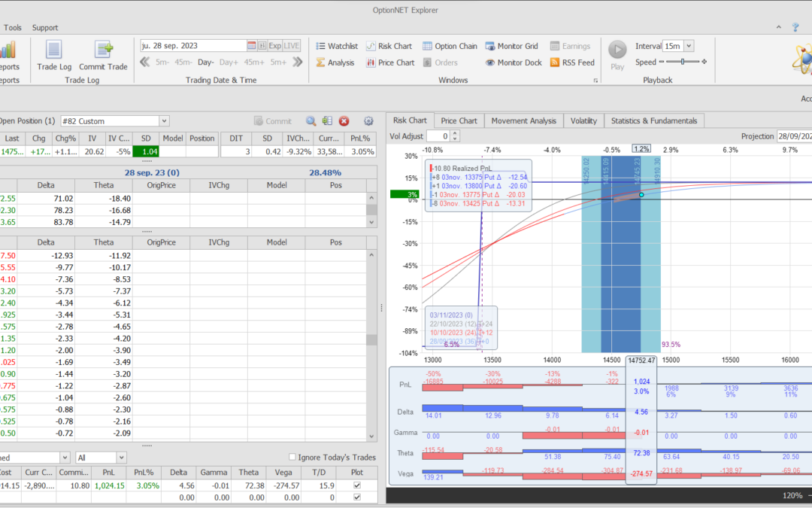Uncheck Plot checkbox in first row

357,485
